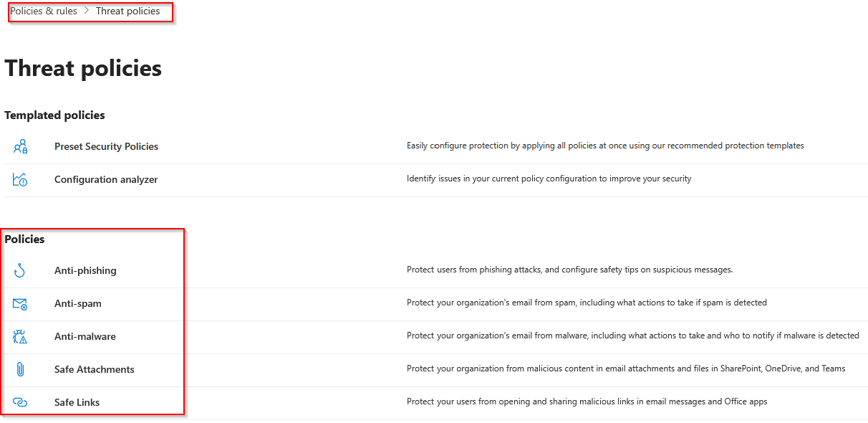Click the Safe Links description text
868x423 pixels.
[x=587, y=401]
